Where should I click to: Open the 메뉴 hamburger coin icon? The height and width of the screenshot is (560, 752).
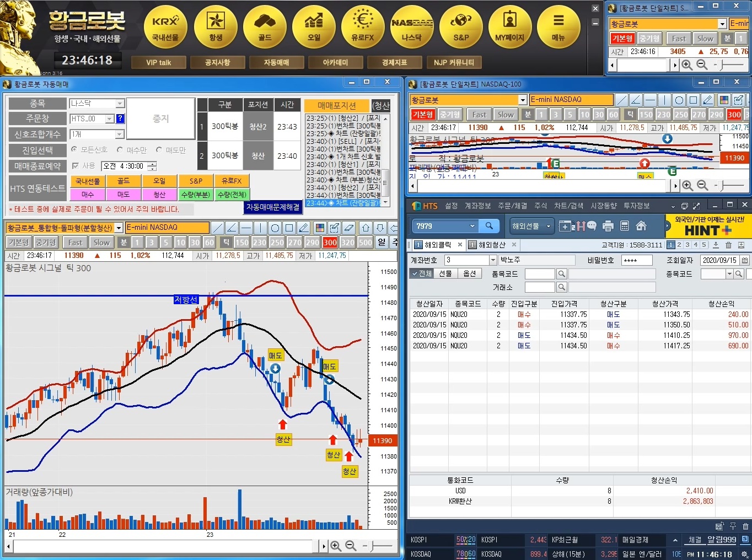coord(558,26)
